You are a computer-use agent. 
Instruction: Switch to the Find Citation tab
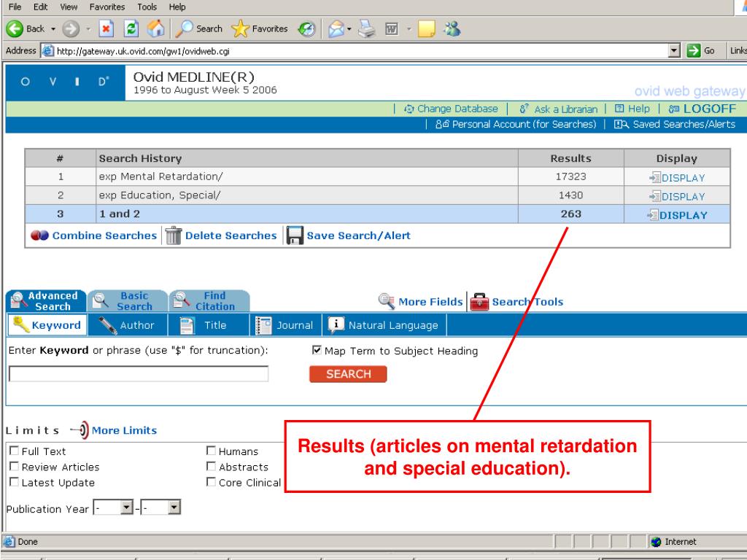[209, 301]
